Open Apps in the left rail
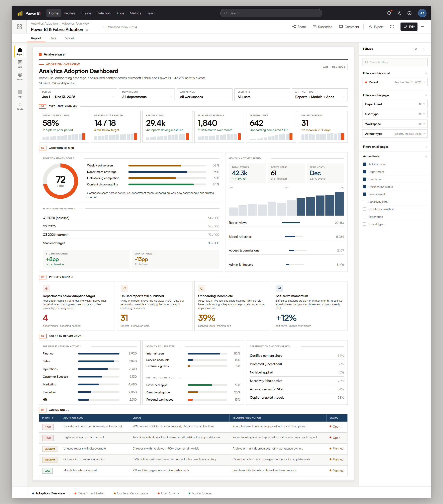The height and width of the screenshot is (504, 443). click(20, 94)
